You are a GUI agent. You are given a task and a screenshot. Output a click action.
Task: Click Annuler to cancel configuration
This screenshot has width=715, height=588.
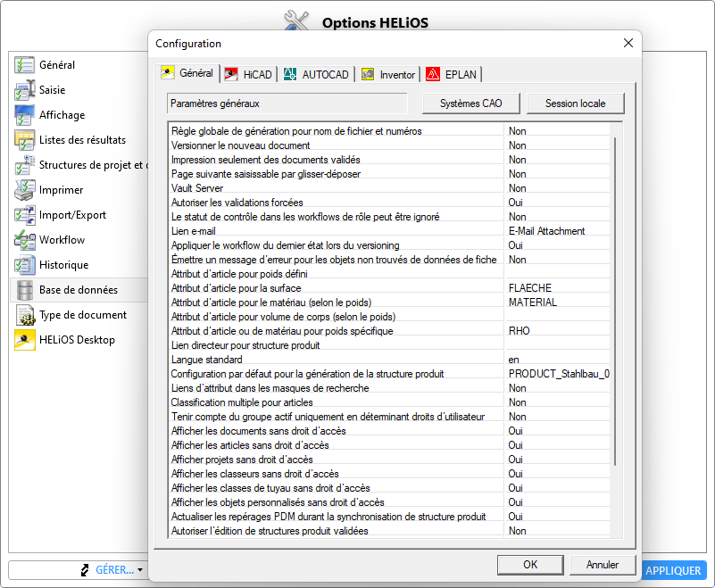603,565
